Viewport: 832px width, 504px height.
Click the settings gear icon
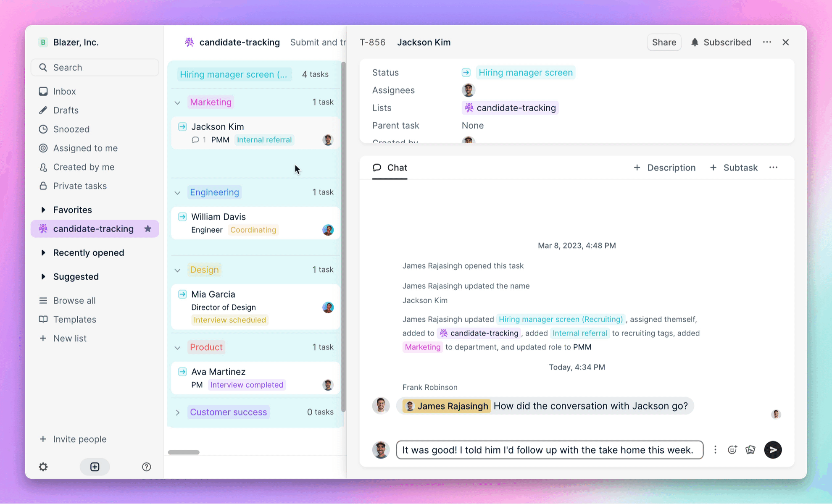pos(43,467)
